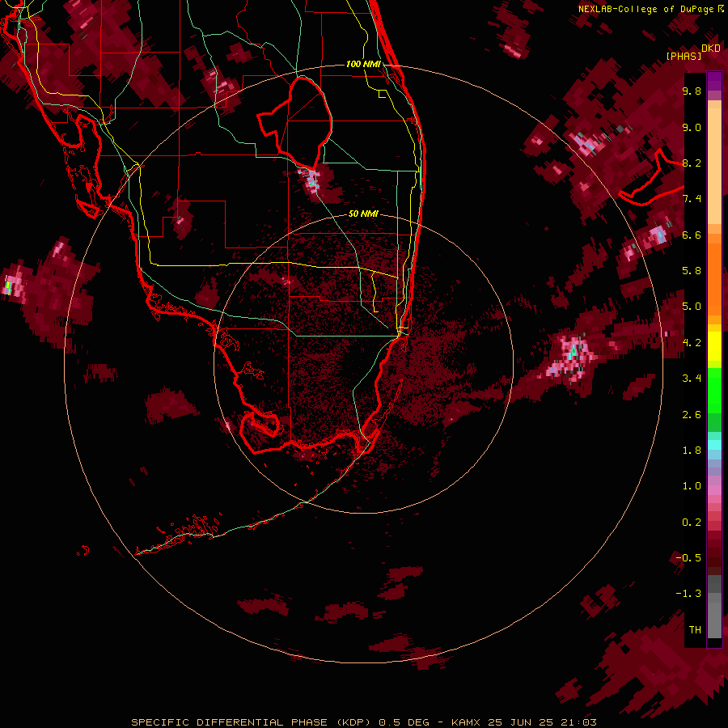Viewport: 728px width, 728px height.
Task: Select the yellow segment of the color bar
Action: [x=714, y=346]
